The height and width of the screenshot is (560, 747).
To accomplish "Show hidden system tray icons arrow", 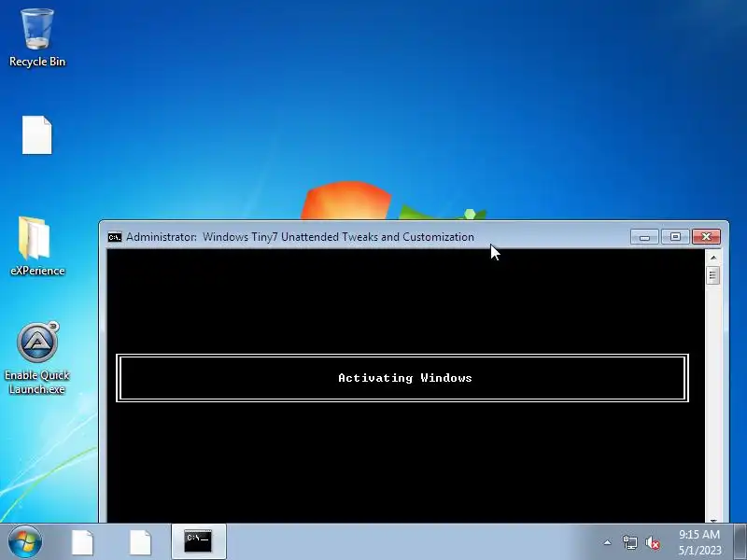I will (x=608, y=542).
